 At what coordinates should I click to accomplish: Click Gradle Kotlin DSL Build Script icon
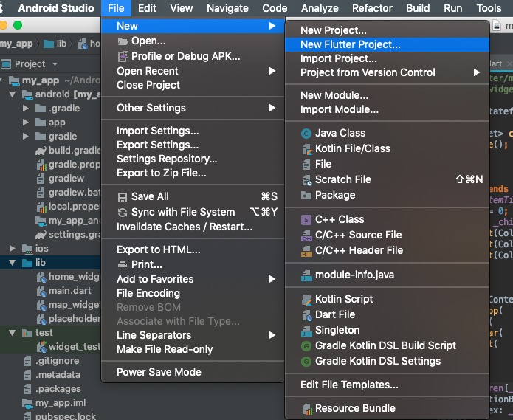click(306, 346)
